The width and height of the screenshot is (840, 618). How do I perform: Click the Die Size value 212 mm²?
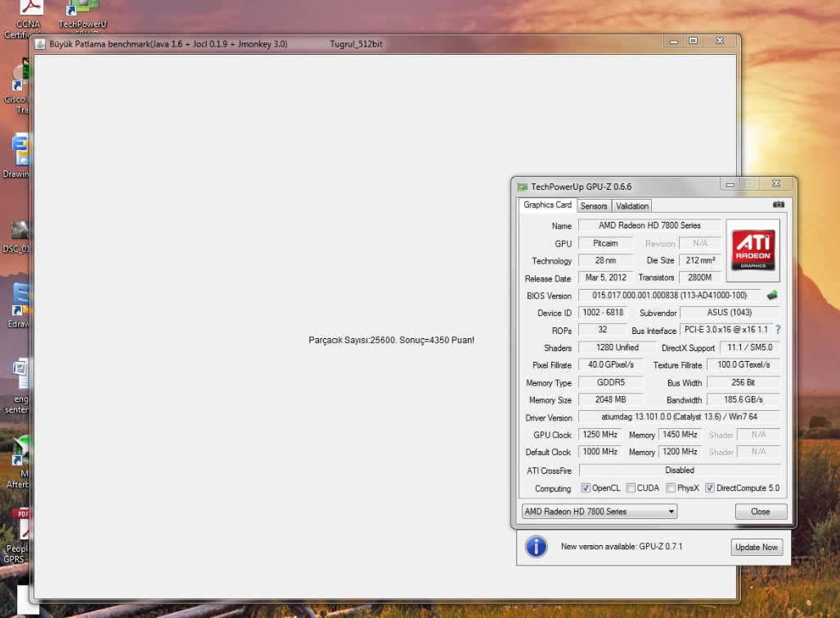(x=700, y=260)
